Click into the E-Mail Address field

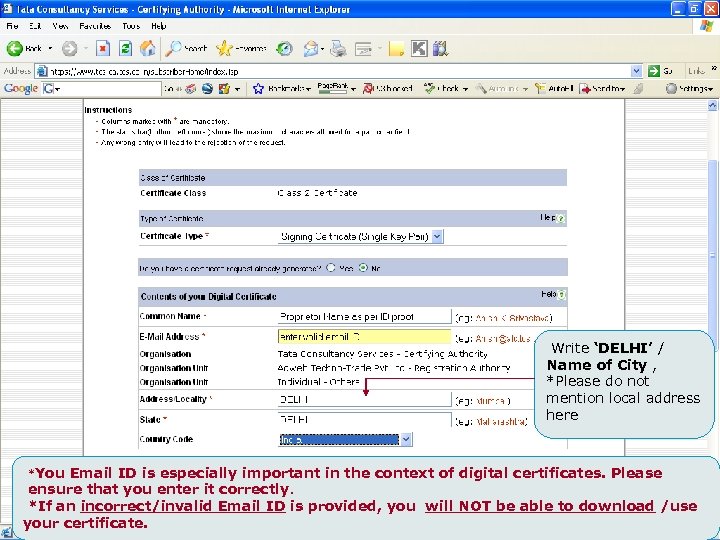[364, 337]
